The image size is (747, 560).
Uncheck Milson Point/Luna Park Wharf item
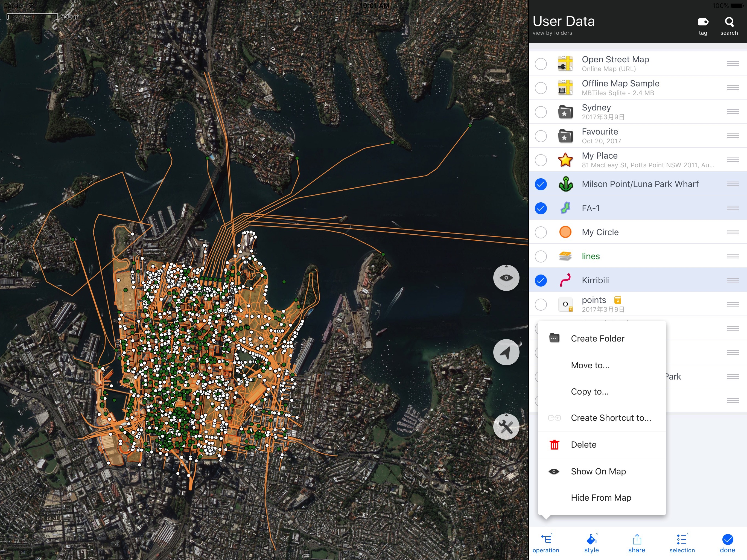pyautogui.click(x=541, y=184)
